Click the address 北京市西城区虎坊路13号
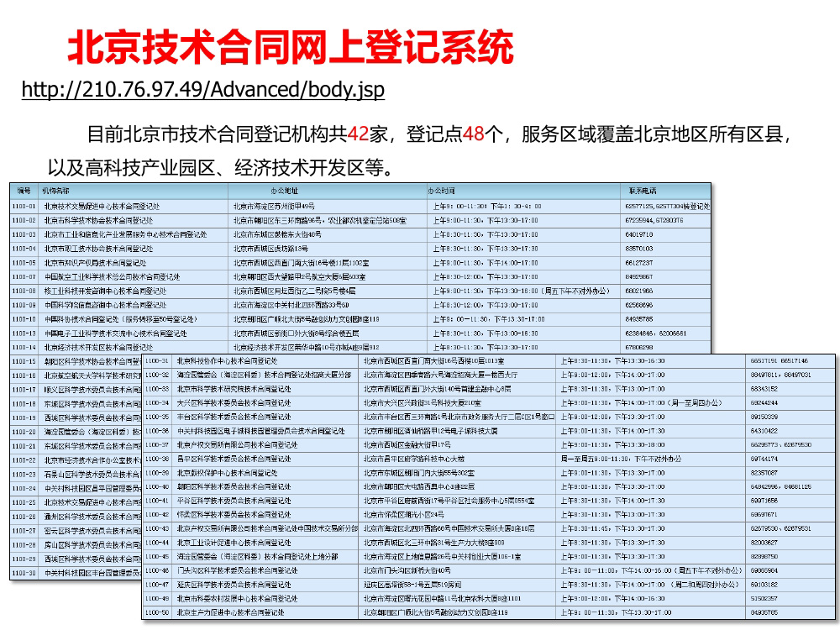 click(x=270, y=249)
